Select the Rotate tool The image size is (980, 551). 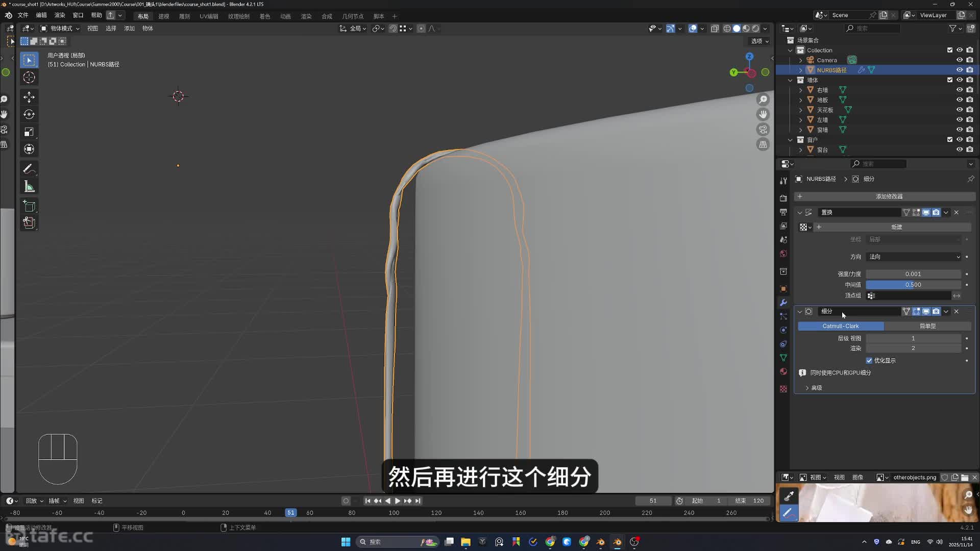tap(29, 114)
